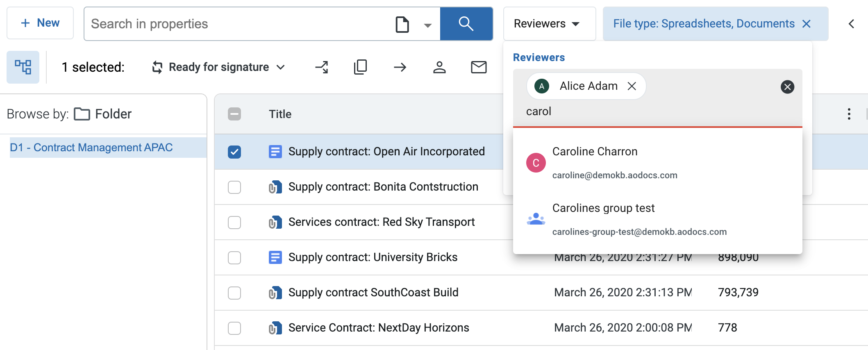Click carolines-group-test@demokb.aodocs.com email text
The width and height of the screenshot is (868, 350).
pyautogui.click(x=639, y=232)
